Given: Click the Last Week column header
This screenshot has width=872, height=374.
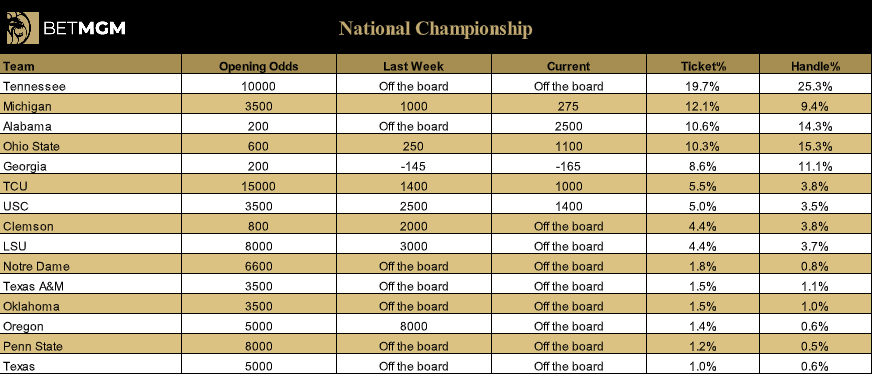Looking at the screenshot, I should coord(413,66).
